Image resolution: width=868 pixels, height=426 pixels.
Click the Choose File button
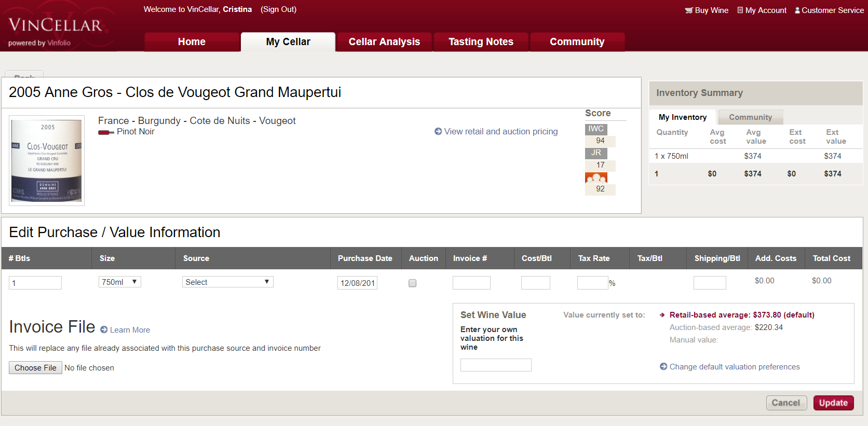point(35,368)
